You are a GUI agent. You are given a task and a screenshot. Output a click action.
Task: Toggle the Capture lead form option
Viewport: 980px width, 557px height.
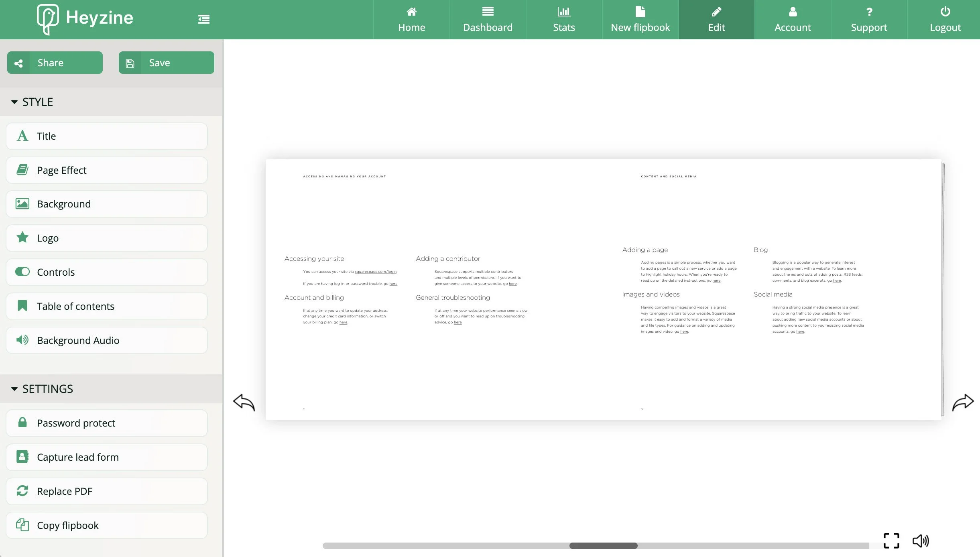(x=106, y=457)
